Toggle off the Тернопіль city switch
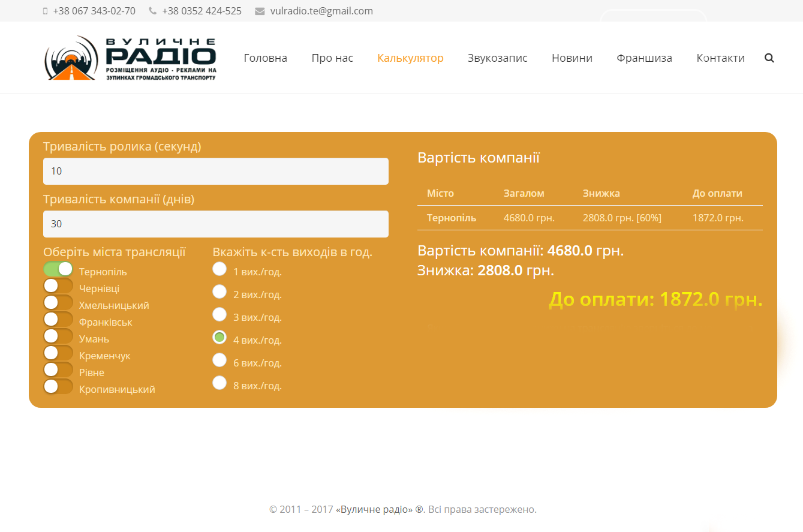The width and height of the screenshot is (803, 532). click(x=58, y=269)
